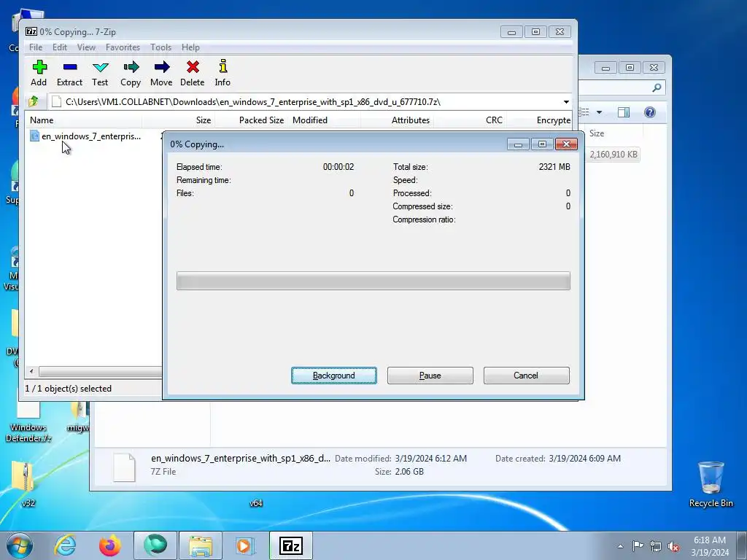Cancel the copying operation
Viewport: 747px width, 560px height.
526,376
